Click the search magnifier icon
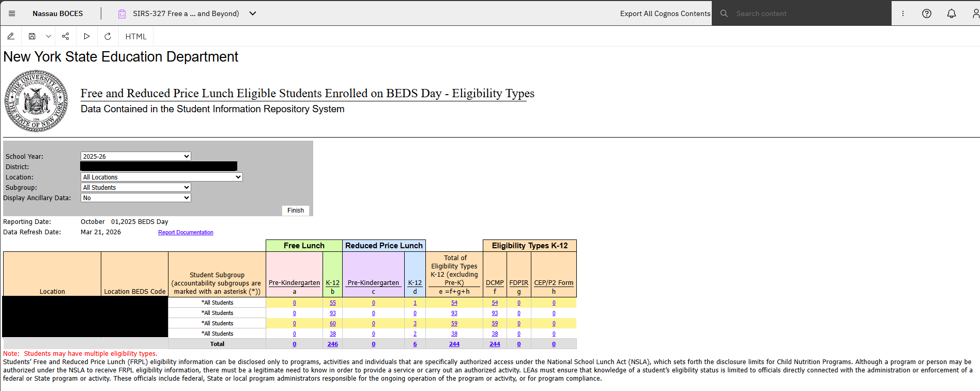The width and height of the screenshot is (980, 391). pos(724,13)
